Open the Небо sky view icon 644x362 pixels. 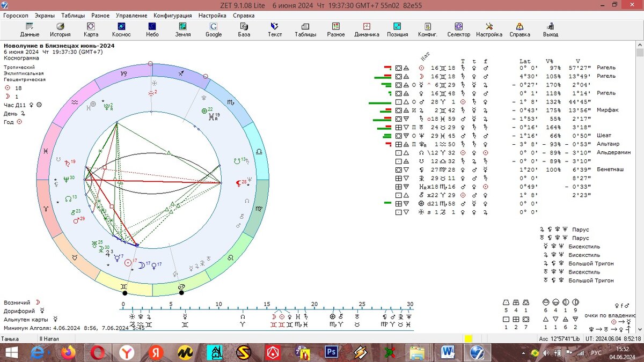[152, 29]
